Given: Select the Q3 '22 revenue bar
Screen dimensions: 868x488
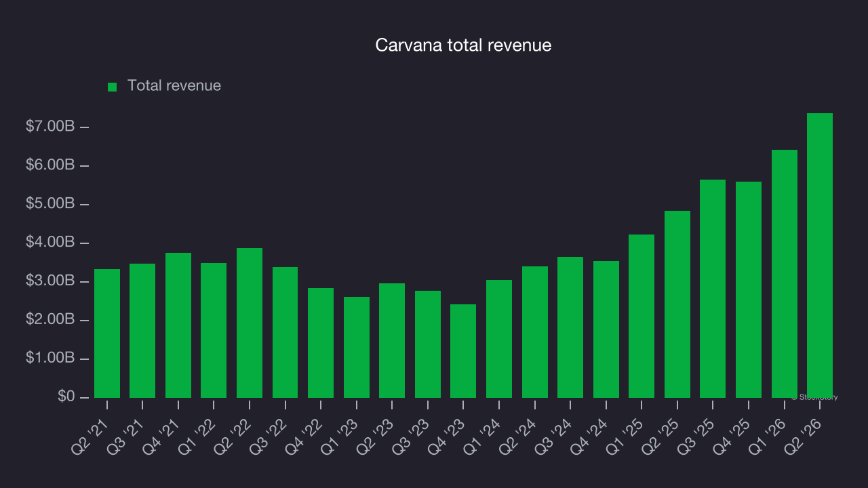Looking at the screenshot, I should coord(285,332).
